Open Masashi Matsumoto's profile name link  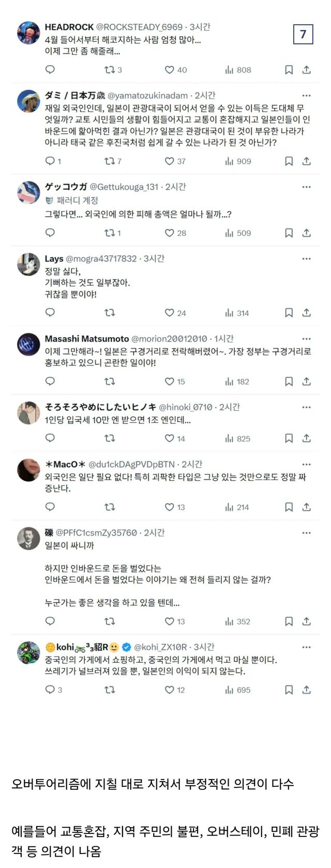(x=87, y=339)
